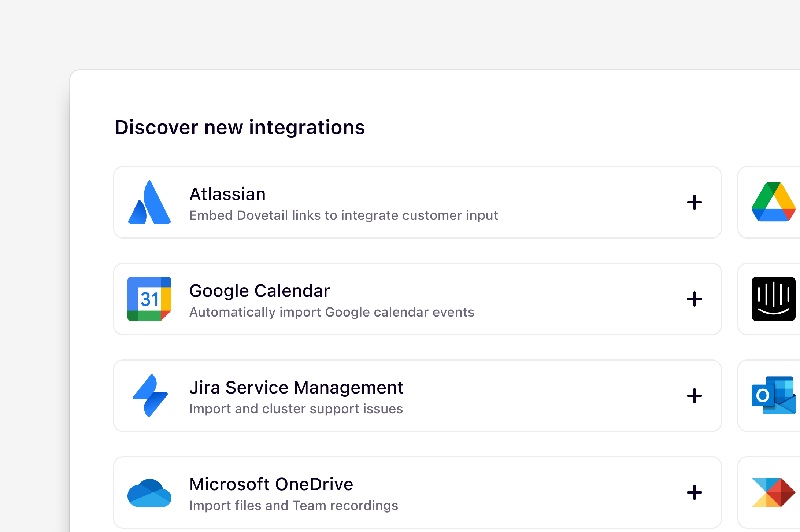
Task: Add Google Calendar integration with plus
Action: (694, 299)
